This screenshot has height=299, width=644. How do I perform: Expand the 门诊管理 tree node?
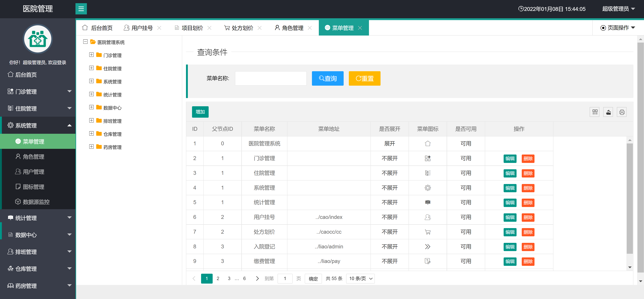(91, 55)
